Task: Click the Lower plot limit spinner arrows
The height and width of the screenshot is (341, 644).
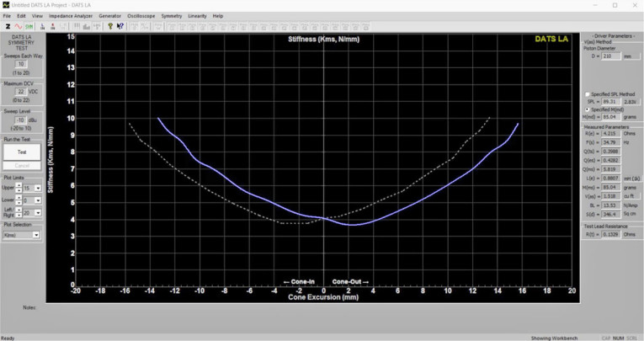Action: [19, 200]
